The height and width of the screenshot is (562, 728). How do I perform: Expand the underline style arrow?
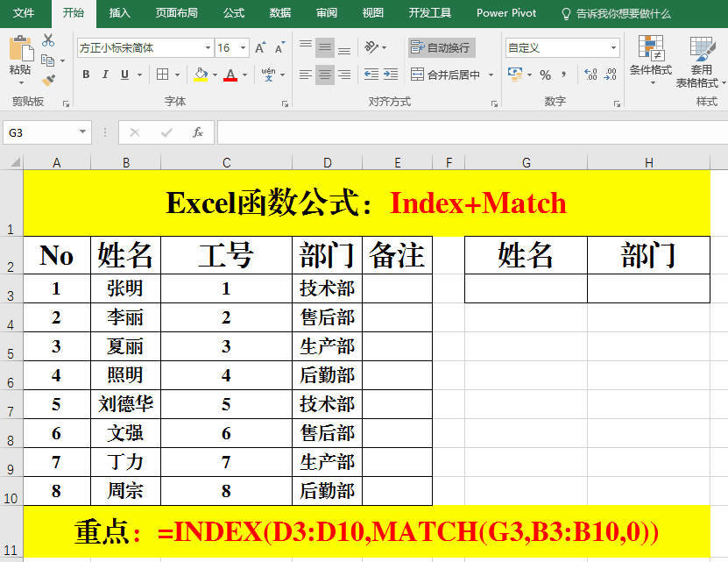pos(139,75)
